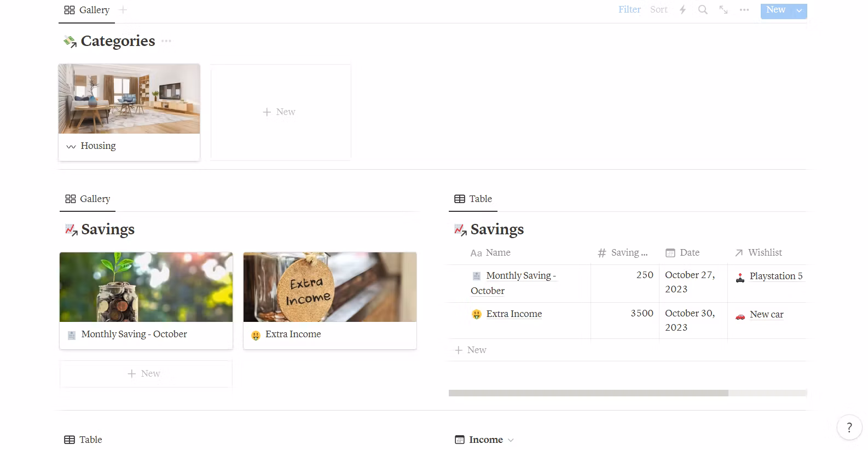Image resolution: width=868 pixels, height=450 pixels.
Task: Open the search magnifier icon
Action: pos(703,10)
